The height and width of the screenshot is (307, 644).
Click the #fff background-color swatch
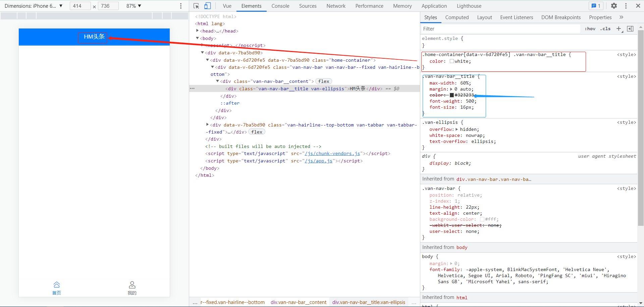pyautogui.click(x=482, y=219)
